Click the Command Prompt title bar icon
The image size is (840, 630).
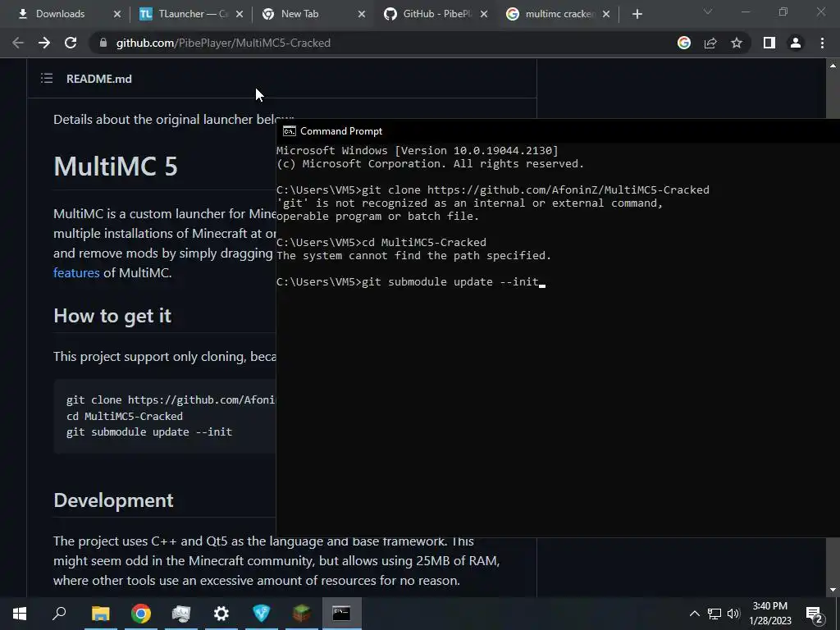(290, 131)
